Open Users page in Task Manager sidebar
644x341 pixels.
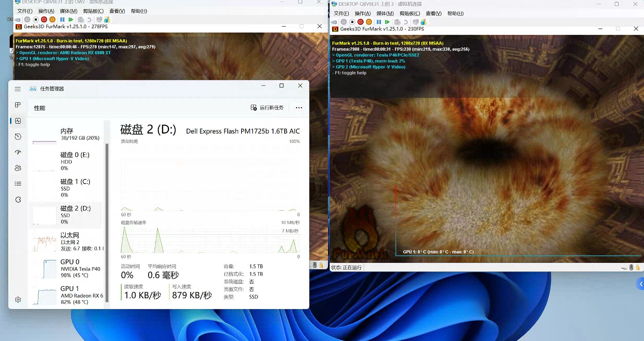(x=18, y=168)
